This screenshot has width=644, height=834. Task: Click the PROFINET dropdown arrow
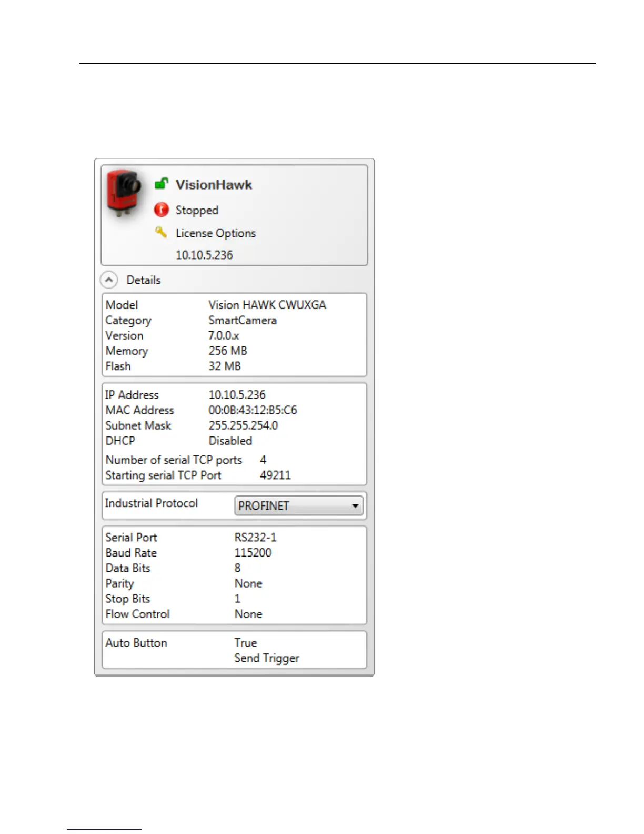[x=355, y=506]
